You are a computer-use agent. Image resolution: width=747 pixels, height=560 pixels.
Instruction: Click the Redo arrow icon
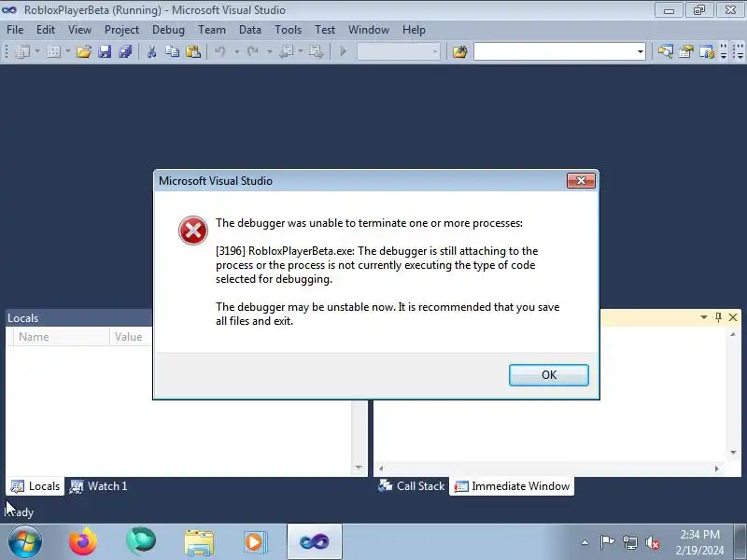coord(252,51)
